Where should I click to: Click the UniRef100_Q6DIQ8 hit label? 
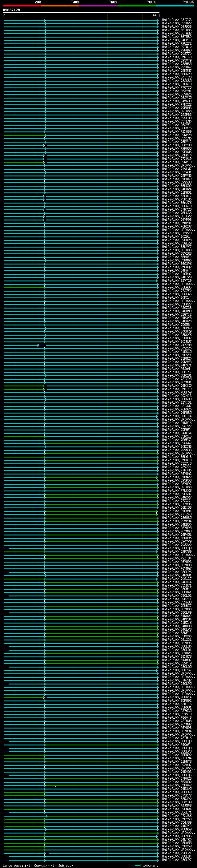click(x=177, y=507)
